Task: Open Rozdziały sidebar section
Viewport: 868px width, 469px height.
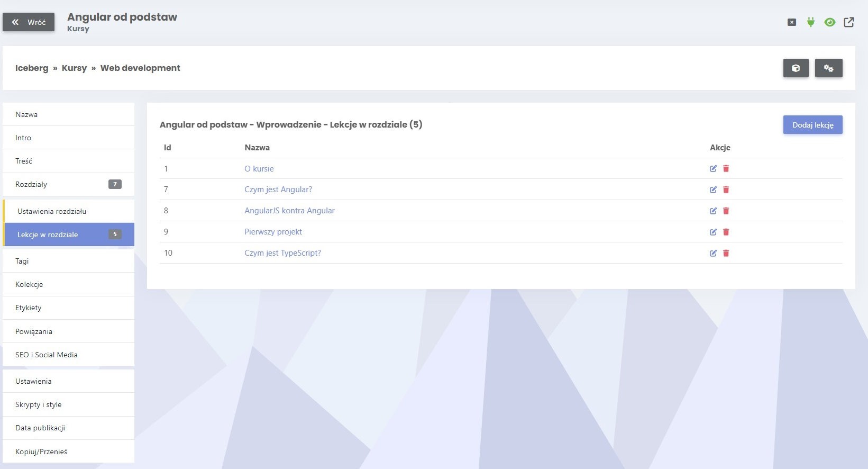Action: (68, 184)
